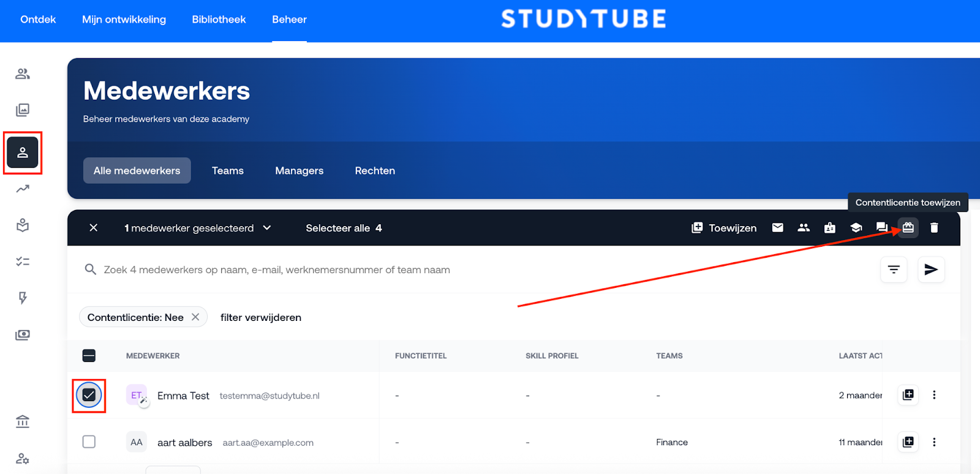Switch to Managers tab
This screenshot has height=474, width=980.
click(300, 170)
